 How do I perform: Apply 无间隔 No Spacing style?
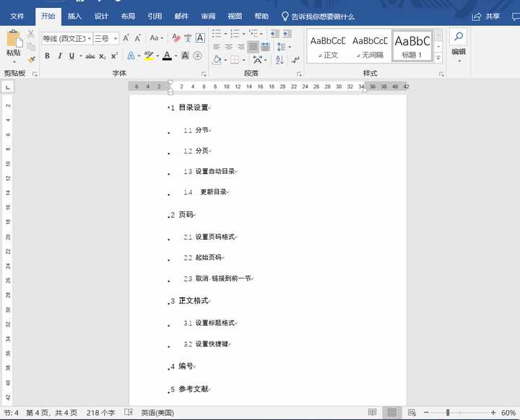370,47
